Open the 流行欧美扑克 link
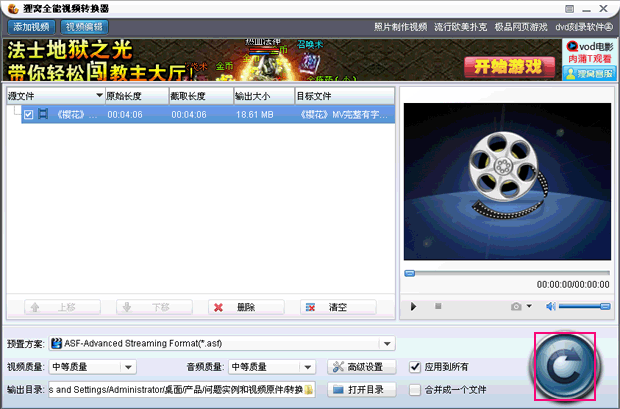 [461, 27]
